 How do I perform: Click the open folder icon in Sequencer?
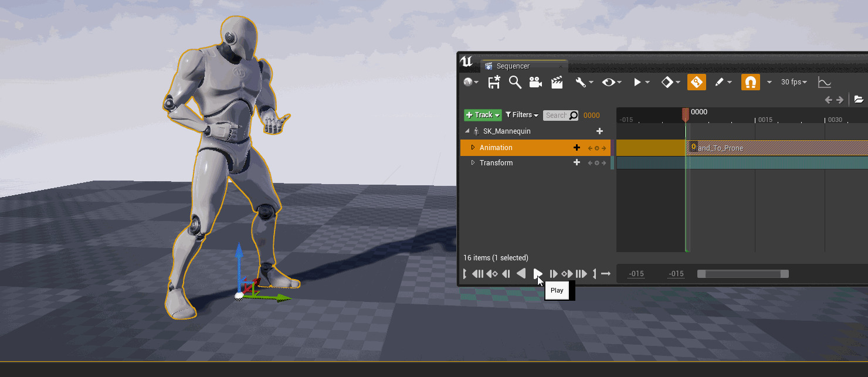coord(859,100)
